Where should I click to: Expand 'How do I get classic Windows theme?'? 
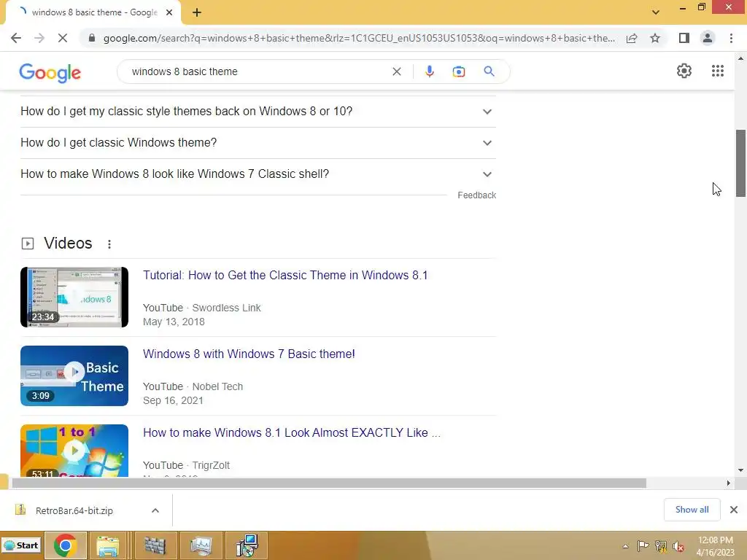[258, 143]
